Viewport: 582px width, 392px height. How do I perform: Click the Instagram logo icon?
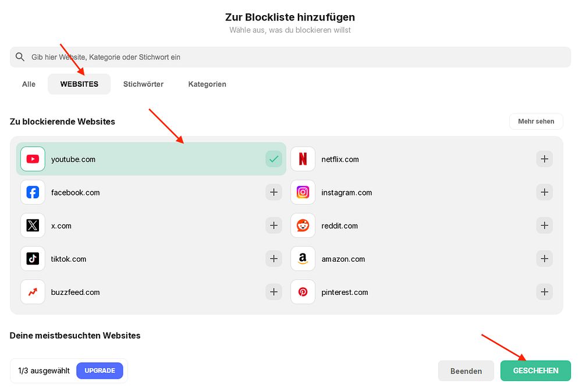coord(303,192)
